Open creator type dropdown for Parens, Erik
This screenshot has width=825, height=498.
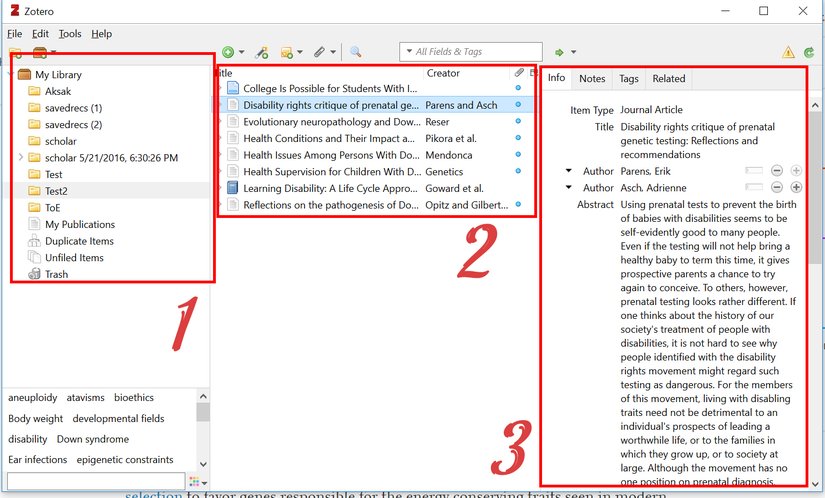coord(569,170)
